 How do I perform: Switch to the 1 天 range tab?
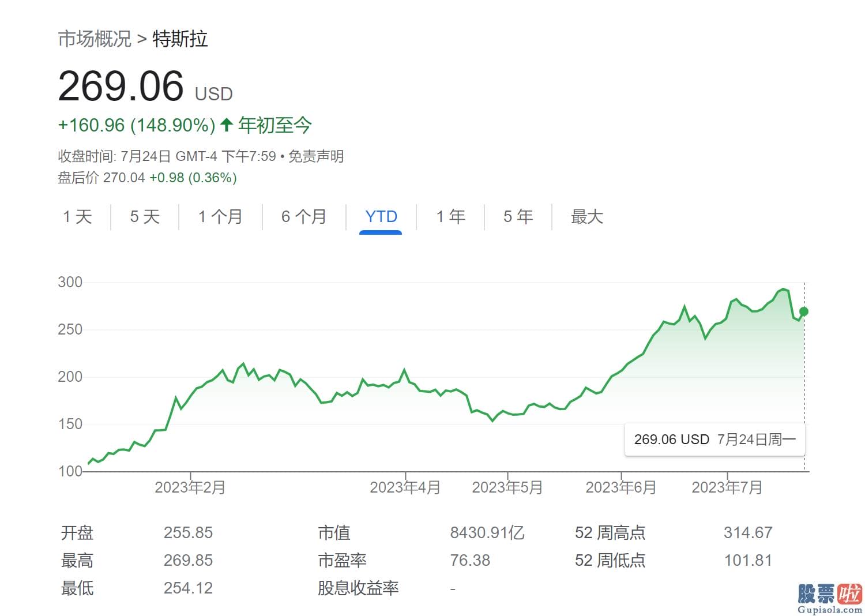(77, 217)
